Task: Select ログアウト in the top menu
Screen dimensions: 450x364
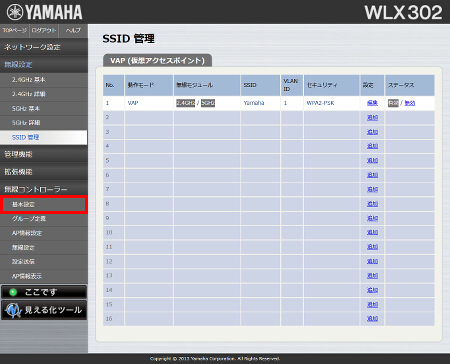Action: pyautogui.click(x=44, y=30)
